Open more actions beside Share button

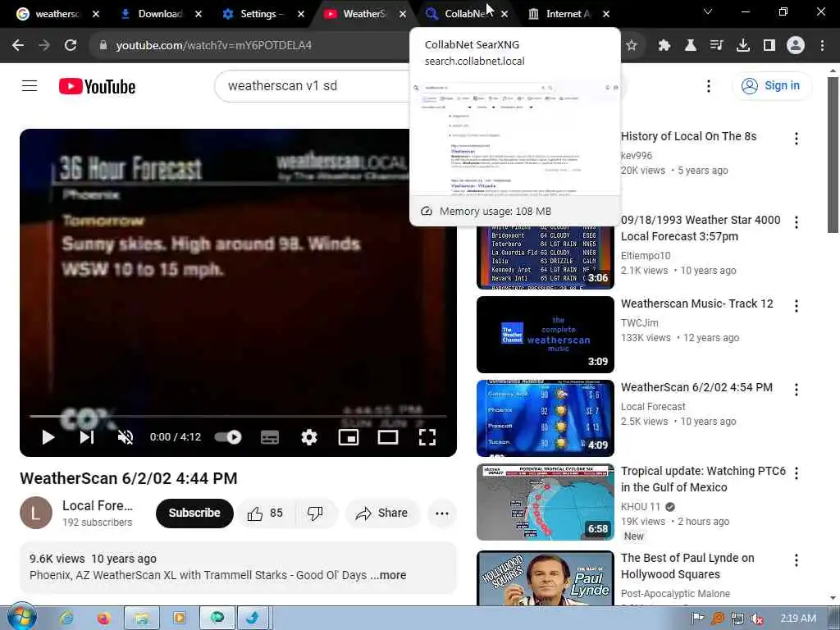coord(442,514)
